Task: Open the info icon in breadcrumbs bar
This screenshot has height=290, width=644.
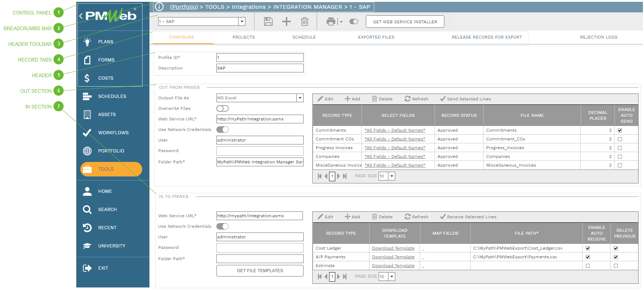Action: (159, 7)
